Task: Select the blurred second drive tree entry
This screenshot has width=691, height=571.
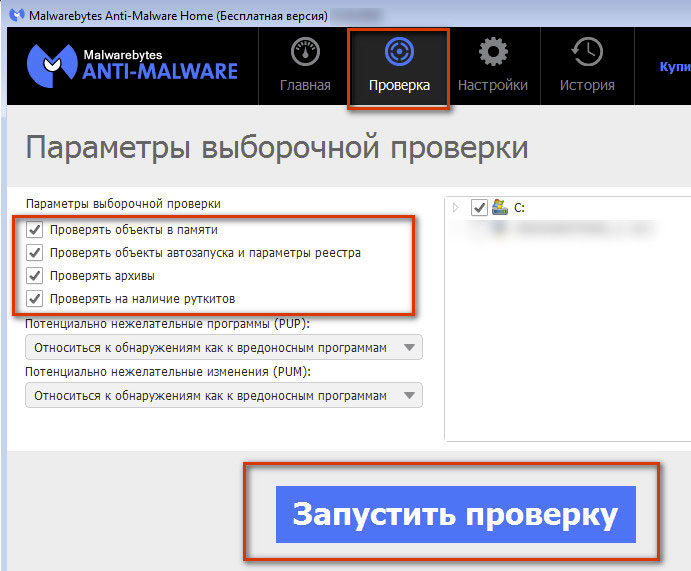Action: 570,230
